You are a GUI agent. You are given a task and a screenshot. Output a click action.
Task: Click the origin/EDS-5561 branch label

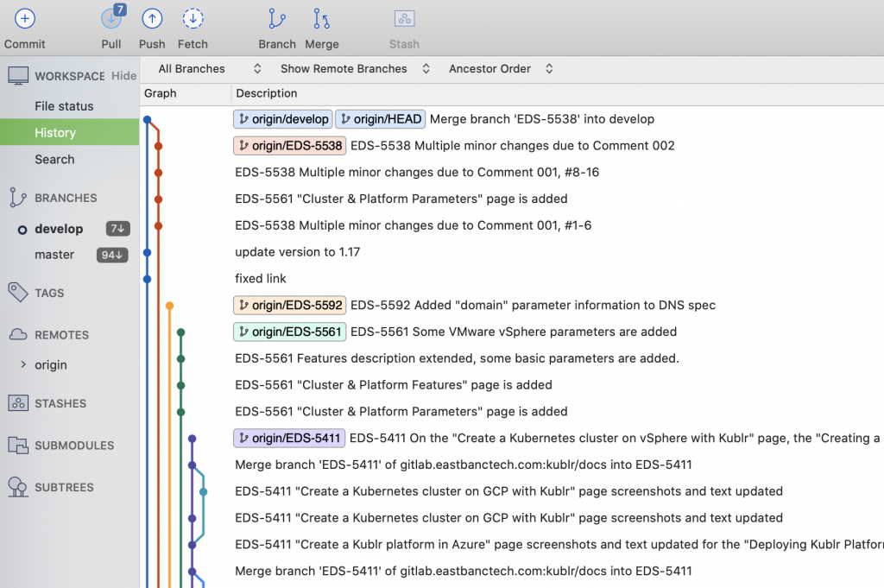290,332
